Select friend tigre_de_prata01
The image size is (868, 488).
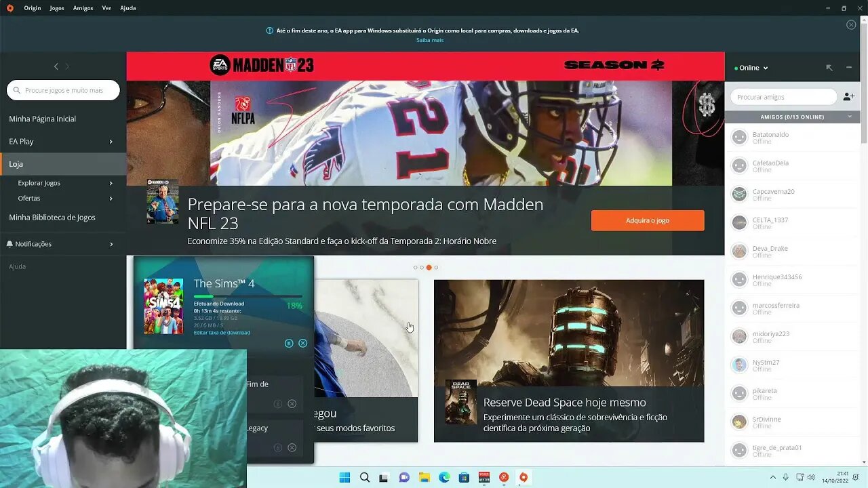coord(793,451)
